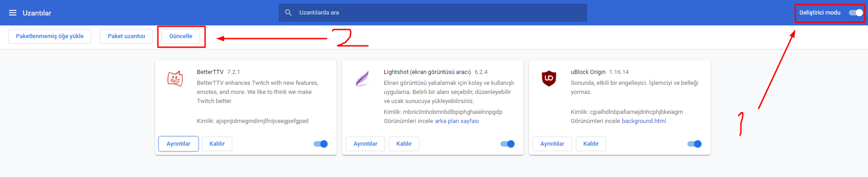Open Ayrıntılar for uBlock Origin
Image resolution: width=868 pixels, height=177 pixels.
coord(552,144)
